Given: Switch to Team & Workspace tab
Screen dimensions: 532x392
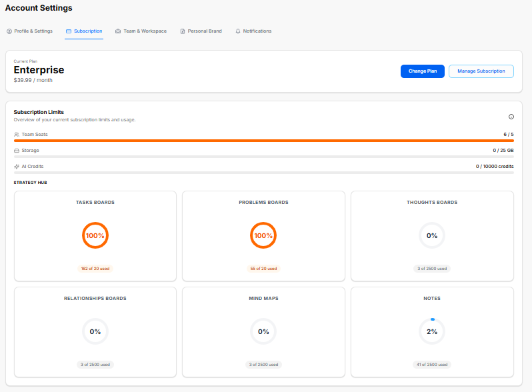Looking at the screenshot, I should pos(141,31).
